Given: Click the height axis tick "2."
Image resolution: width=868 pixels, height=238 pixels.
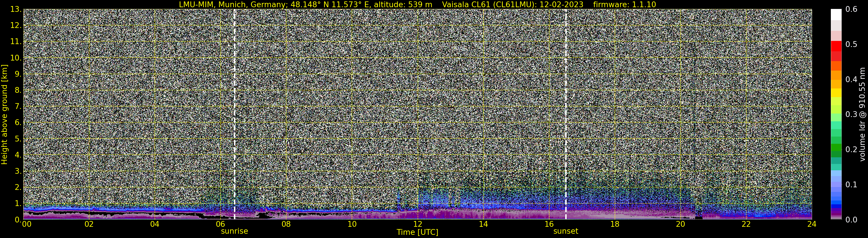Looking at the screenshot, I should pos(18,188).
